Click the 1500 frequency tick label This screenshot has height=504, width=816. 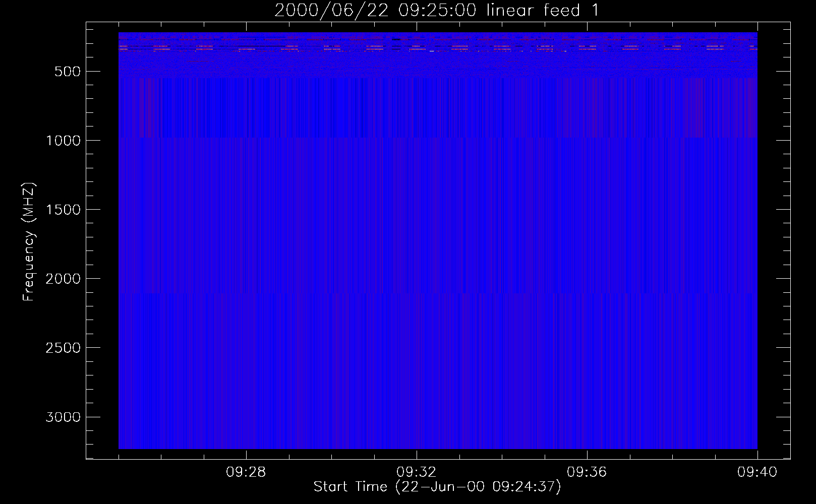click(x=63, y=210)
